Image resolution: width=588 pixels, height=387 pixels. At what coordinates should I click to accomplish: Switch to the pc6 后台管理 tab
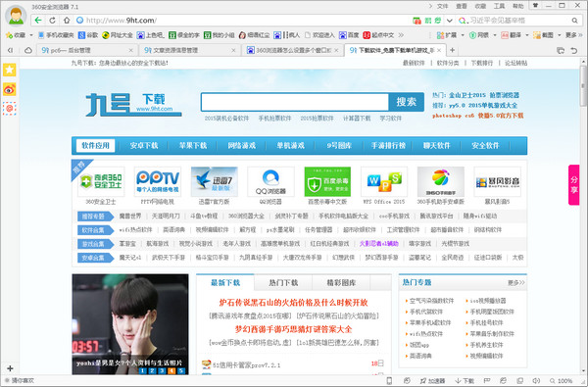point(87,50)
